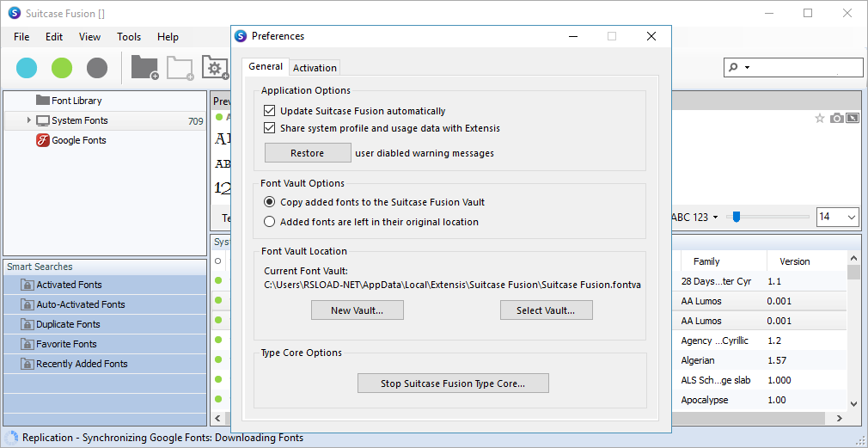Expand the System Fonts tree node
The image size is (868, 448).
[x=28, y=120]
